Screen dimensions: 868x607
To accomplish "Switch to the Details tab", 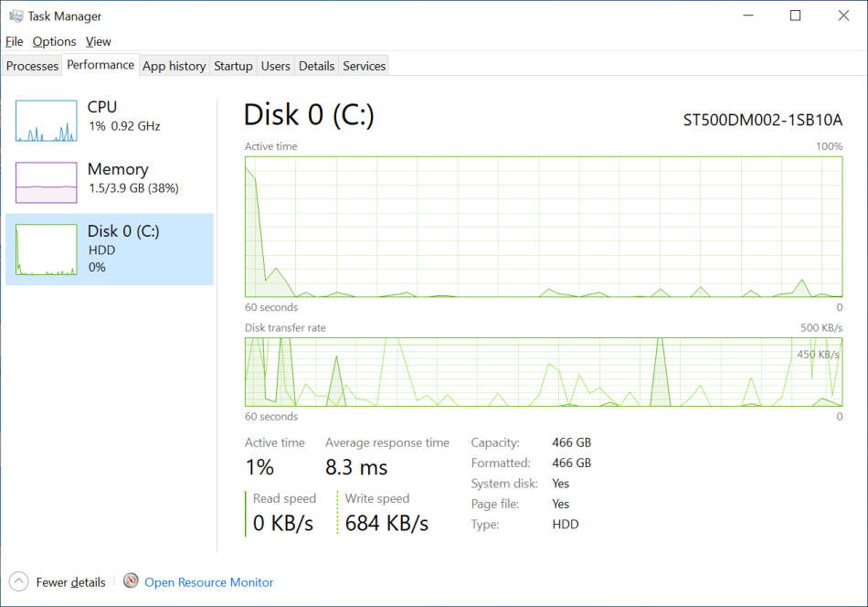I will pyautogui.click(x=316, y=66).
